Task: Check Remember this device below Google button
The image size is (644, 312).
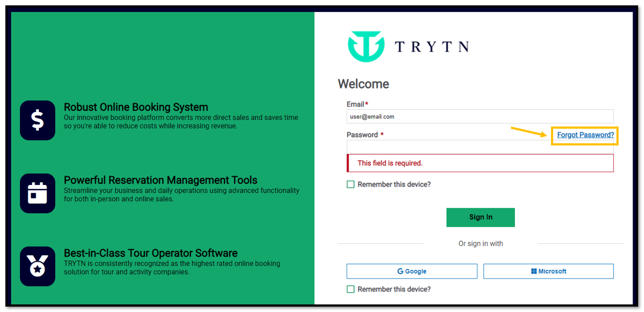Action: click(350, 289)
